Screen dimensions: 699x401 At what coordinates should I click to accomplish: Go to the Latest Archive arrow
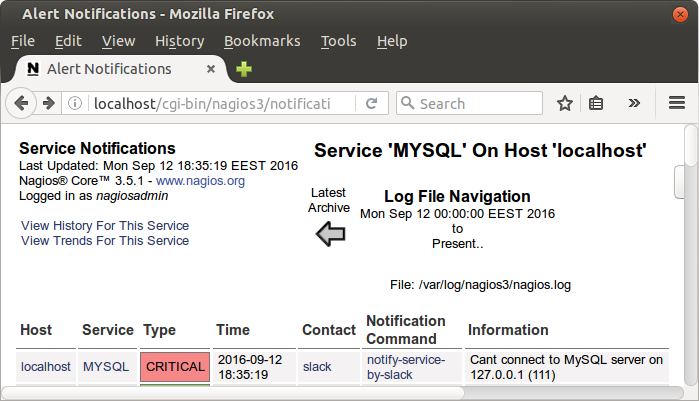click(330, 234)
